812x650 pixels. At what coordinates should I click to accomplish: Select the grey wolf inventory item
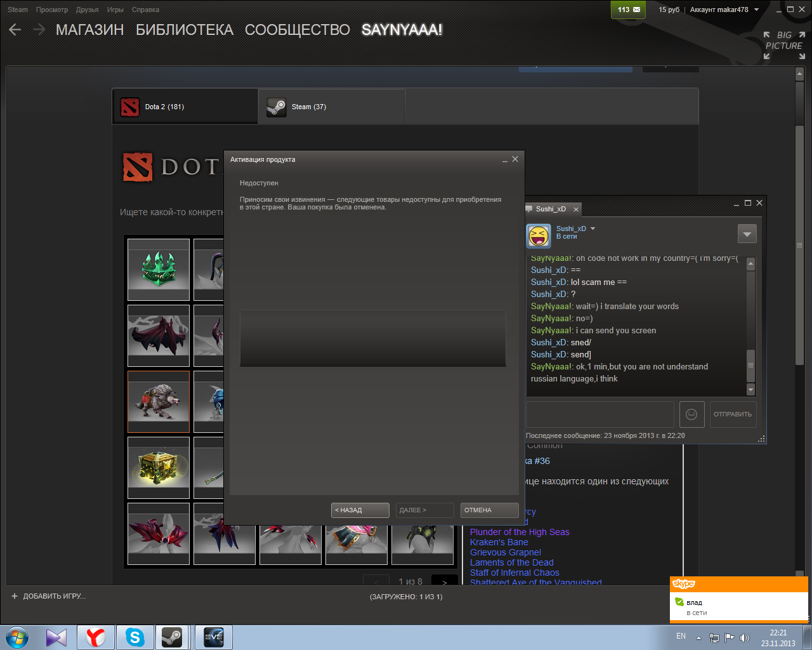point(159,402)
